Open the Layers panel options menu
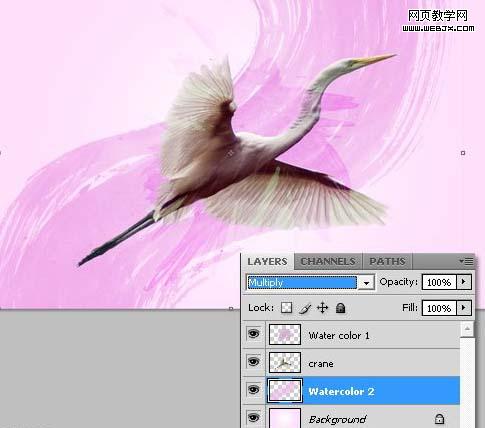The height and width of the screenshot is (428, 485). coord(466,261)
